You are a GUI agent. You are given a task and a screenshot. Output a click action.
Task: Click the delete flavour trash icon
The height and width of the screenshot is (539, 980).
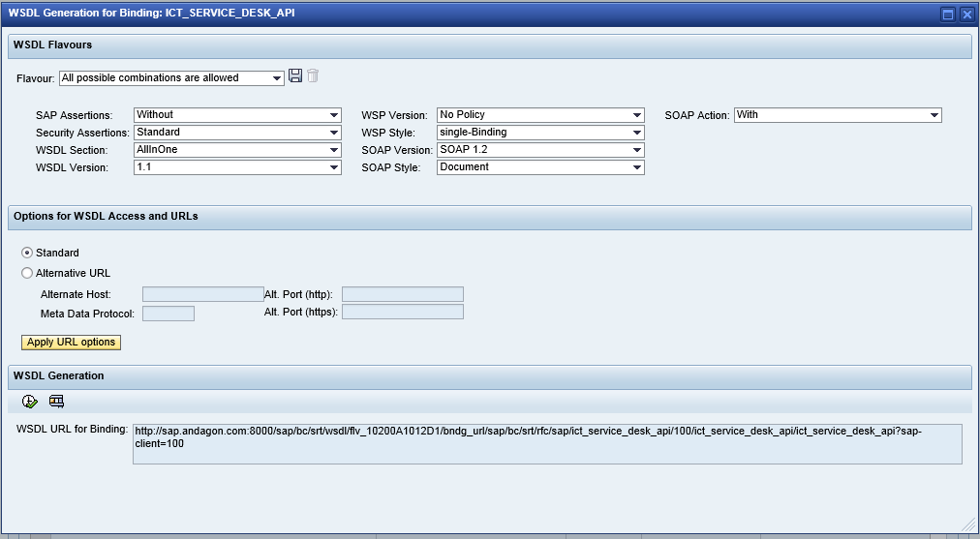coord(313,76)
